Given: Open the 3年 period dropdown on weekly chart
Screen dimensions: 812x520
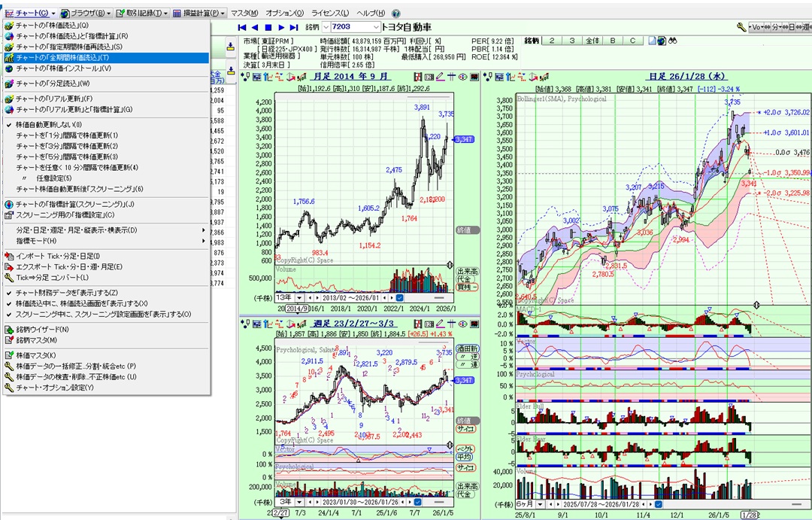Looking at the screenshot, I should coord(299,501).
